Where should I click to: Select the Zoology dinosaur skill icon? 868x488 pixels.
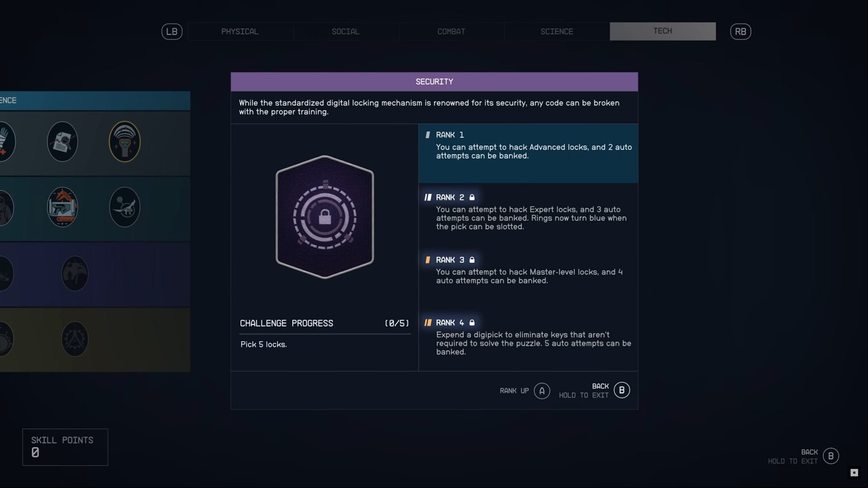[125, 207]
